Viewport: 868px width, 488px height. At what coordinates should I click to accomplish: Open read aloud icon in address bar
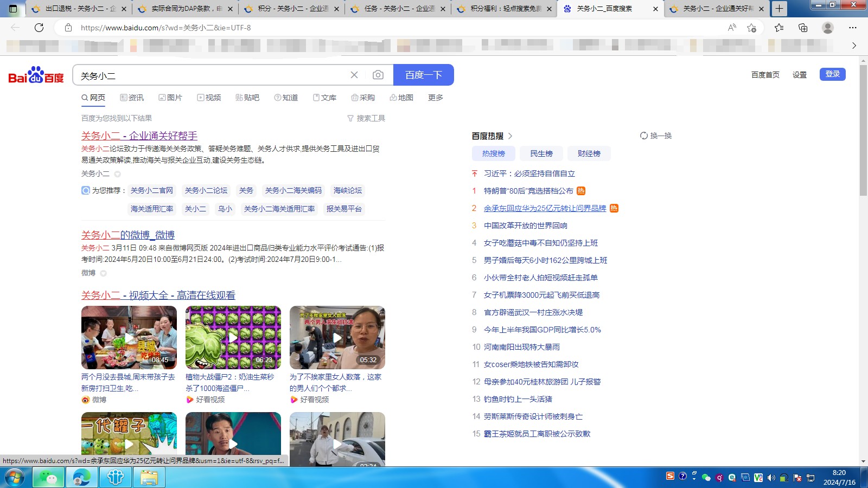[x=732, y=28]
